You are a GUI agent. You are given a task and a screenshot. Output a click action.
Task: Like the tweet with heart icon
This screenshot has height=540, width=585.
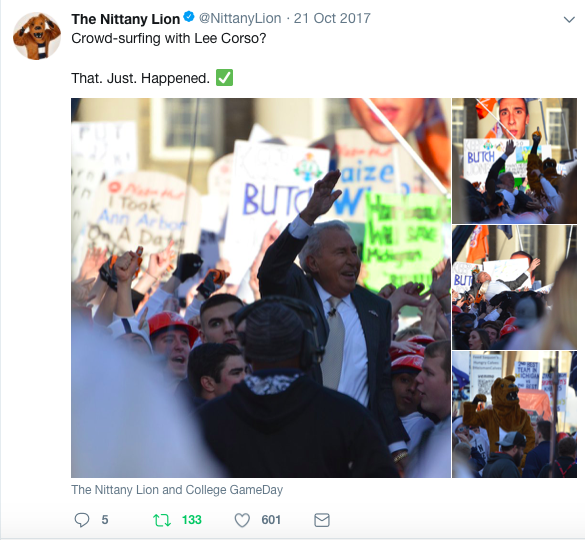pyautogui.click(x=242, y=520)
